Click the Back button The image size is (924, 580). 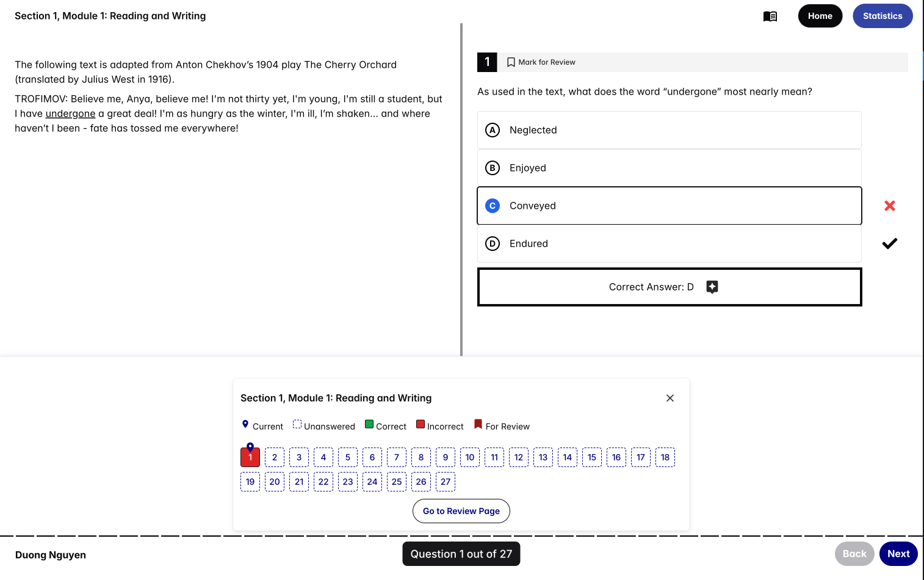(x=854, y=554)
